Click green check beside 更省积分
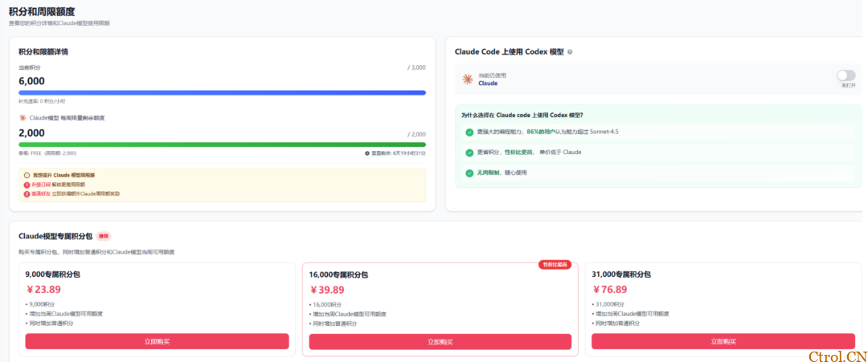Image resolution: width=868 pixels, height=362 pixels. coord(469,152)
